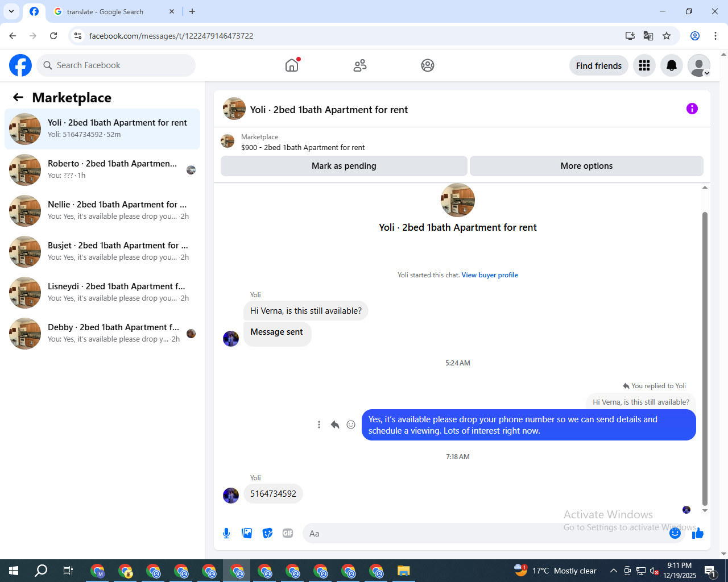The image size is (728, 582).
Task: Open the Lisneydi apartment conversation
Action: point(102,293)
